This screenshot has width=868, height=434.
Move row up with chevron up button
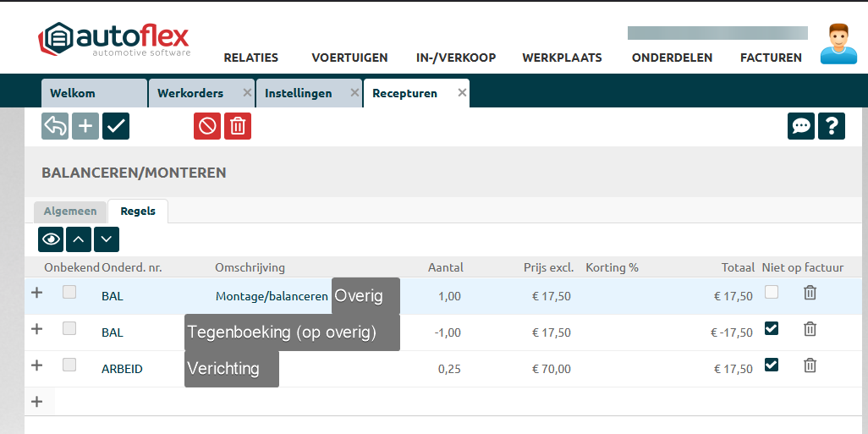coord(79,239)
